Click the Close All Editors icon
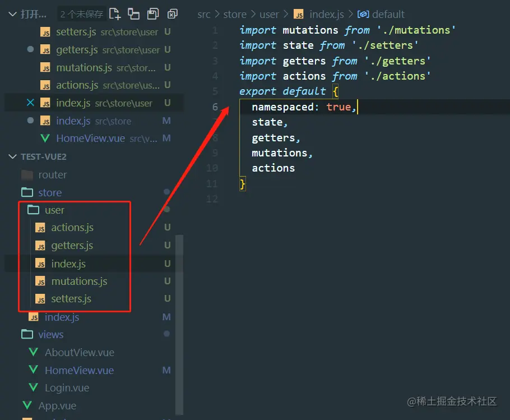 [173, 14]
